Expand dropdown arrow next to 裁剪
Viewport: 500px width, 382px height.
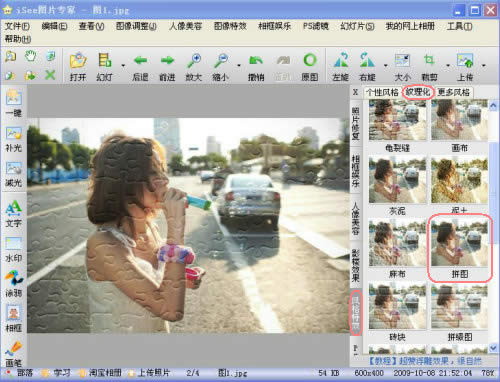448,65
